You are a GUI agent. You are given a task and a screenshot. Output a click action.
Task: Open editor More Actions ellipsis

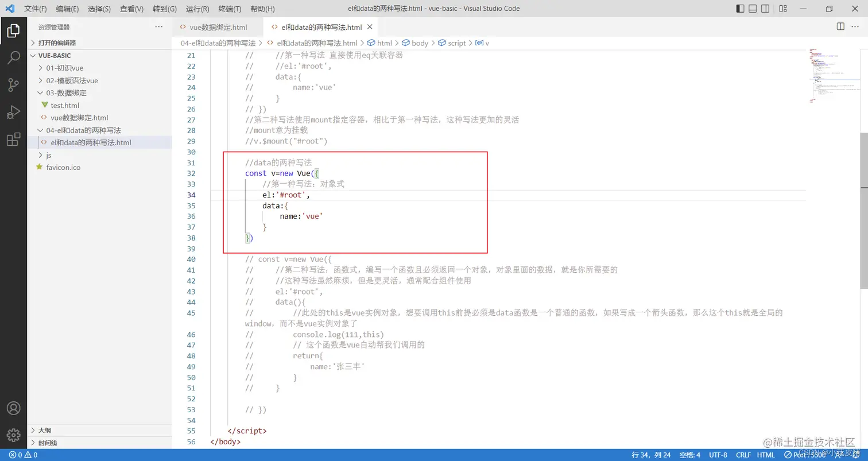856,26
